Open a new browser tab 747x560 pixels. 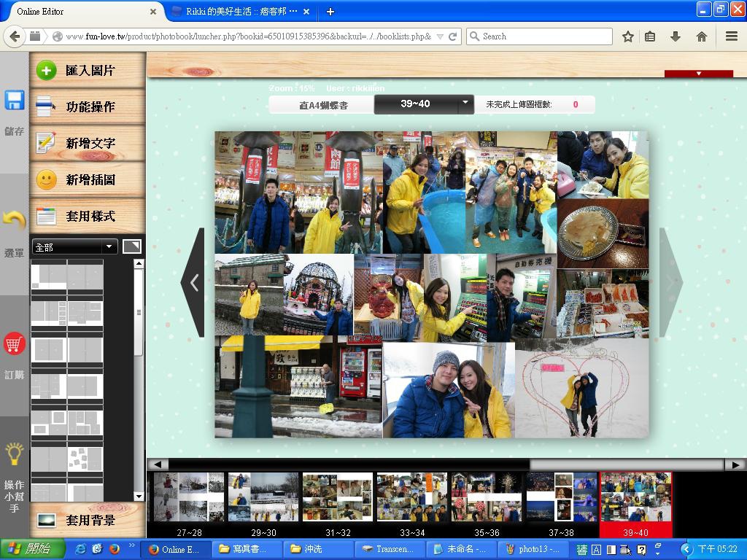tap(330, 12)
